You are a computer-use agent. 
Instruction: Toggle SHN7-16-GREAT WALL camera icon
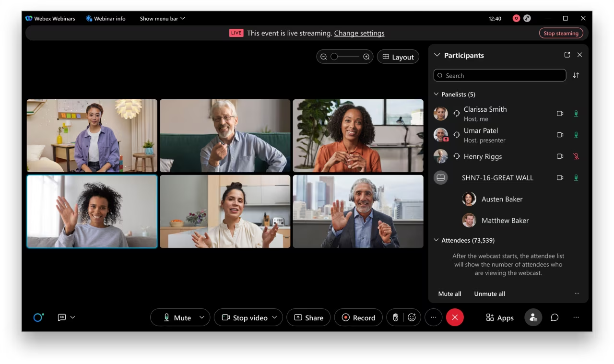coord(560,177)
